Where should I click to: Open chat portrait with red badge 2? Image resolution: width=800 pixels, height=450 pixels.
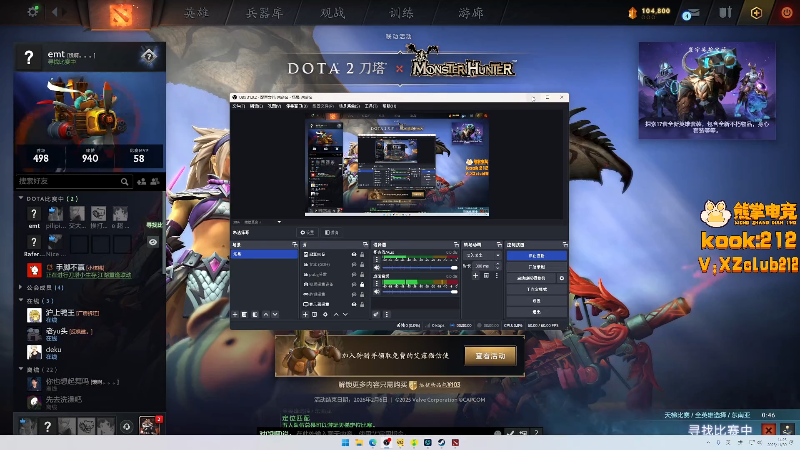pyautogui.click(x=149, y=425)
